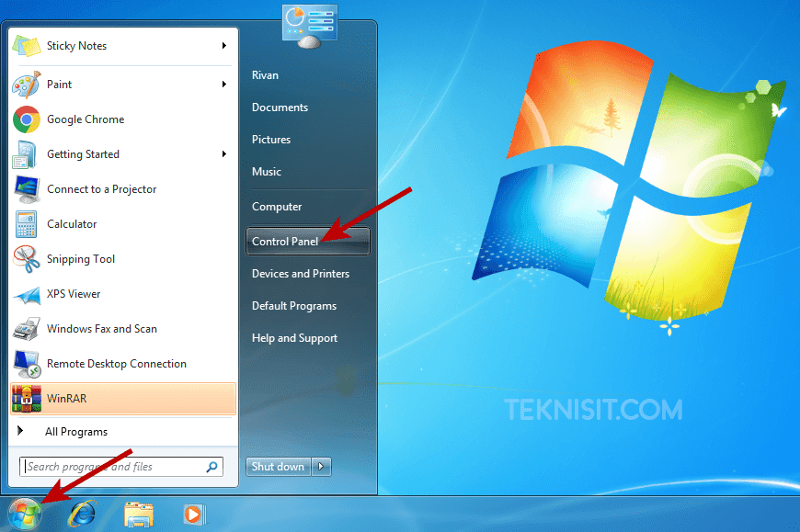Click the Google Chrome icon
This screenshot has height=532, width=800.
point(27,119)
